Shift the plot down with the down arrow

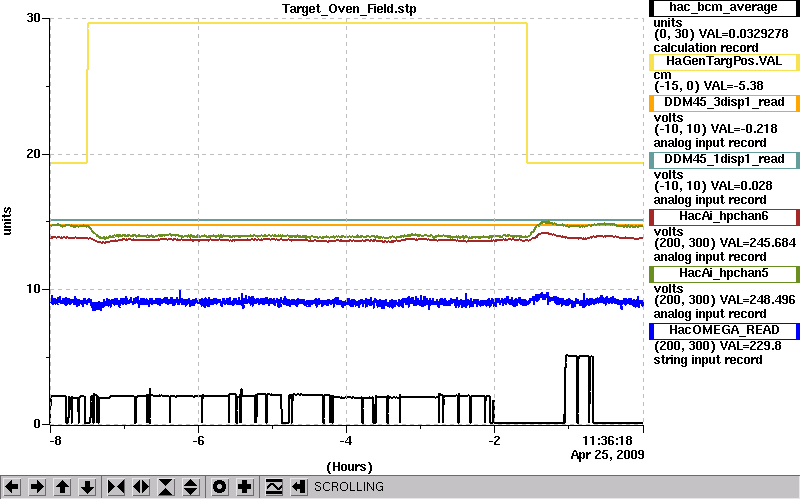point(88,487)
